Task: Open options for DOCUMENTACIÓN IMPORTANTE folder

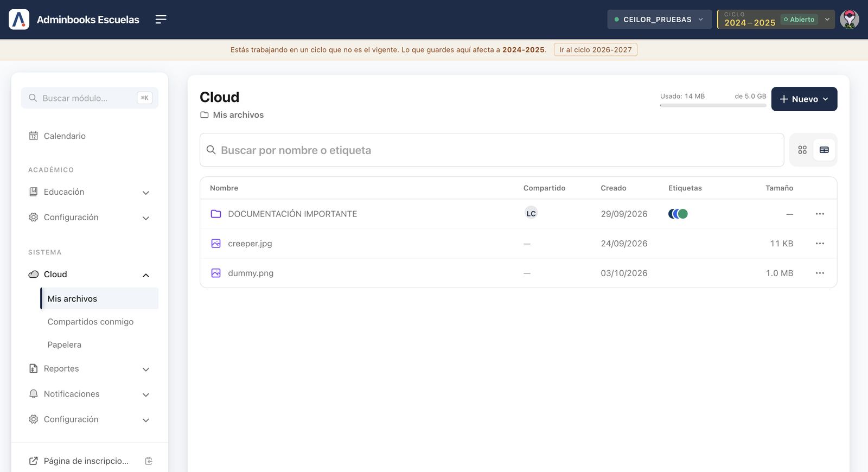Action: pos(820,214)
